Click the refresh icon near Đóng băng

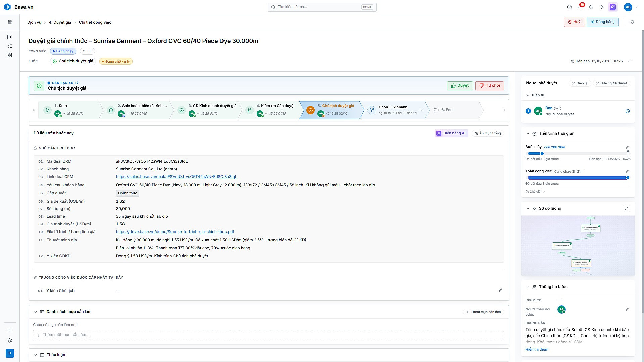632,22
